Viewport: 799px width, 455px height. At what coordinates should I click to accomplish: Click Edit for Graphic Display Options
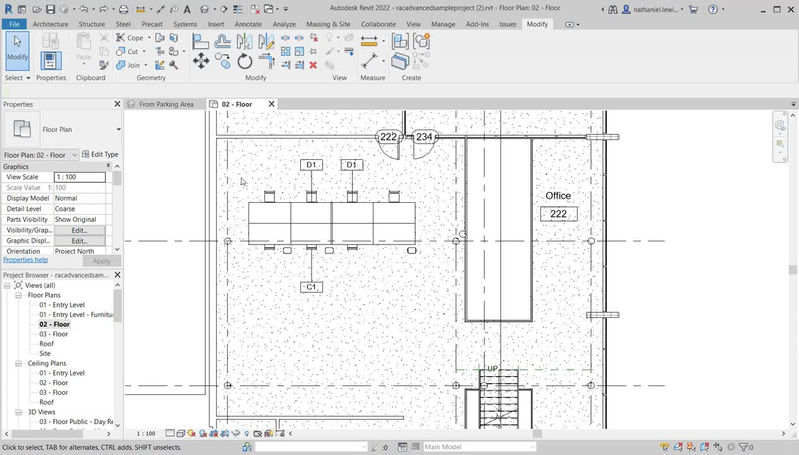79,240
